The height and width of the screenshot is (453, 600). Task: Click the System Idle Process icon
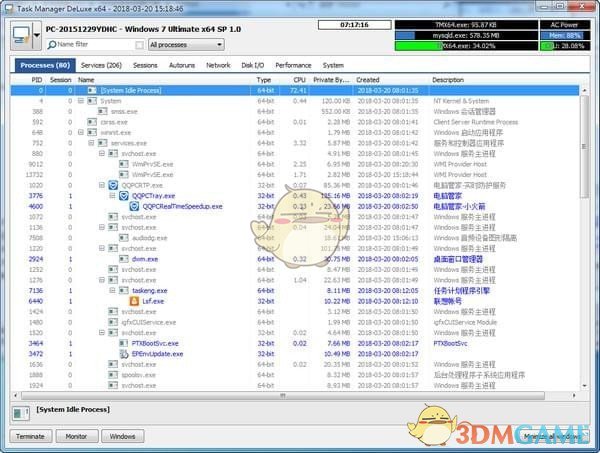click(92, 91)
